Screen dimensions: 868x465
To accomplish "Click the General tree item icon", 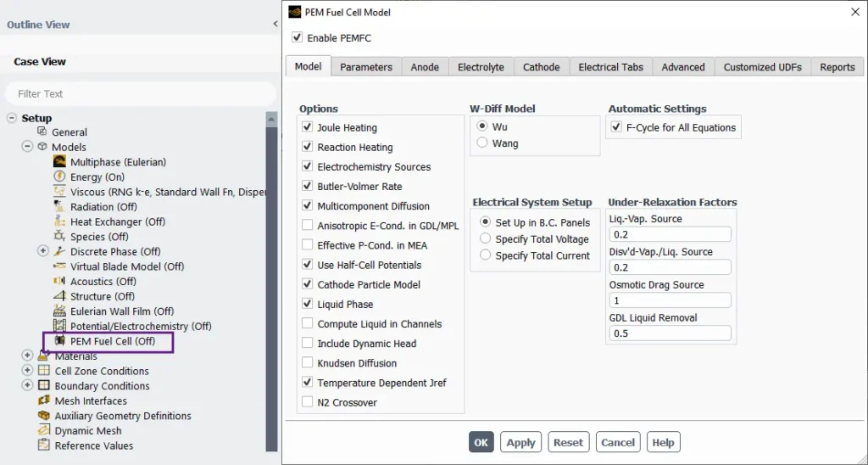I will [42, 132].
